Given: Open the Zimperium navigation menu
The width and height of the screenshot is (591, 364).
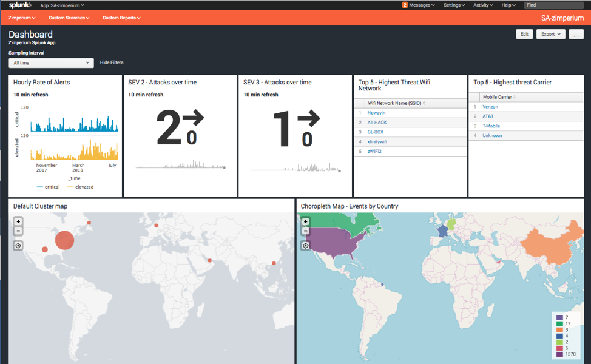Looking at the screenshot, I should (x=22, y=18).
